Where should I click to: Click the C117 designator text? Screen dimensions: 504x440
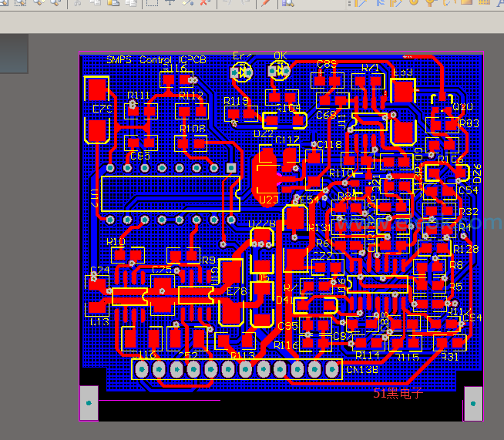(287, 140)
